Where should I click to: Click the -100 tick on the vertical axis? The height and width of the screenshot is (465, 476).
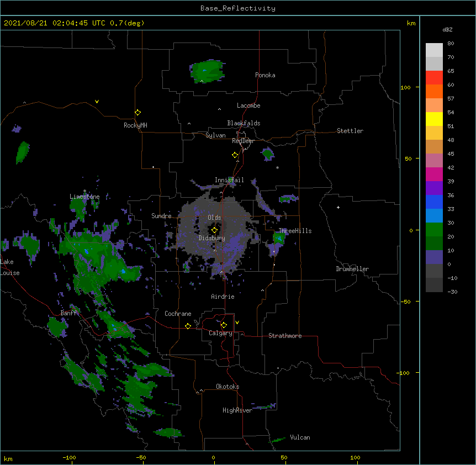404,373
